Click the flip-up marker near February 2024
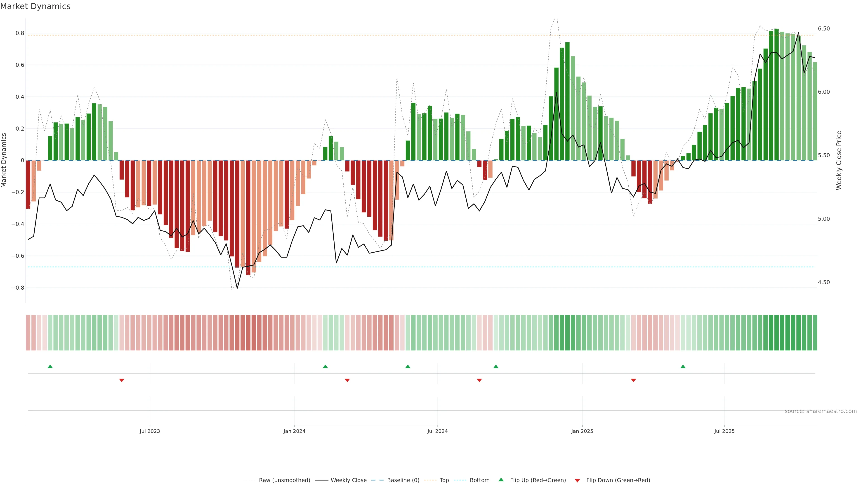Viewport: 868px width, 488px height. pos(325,366)
